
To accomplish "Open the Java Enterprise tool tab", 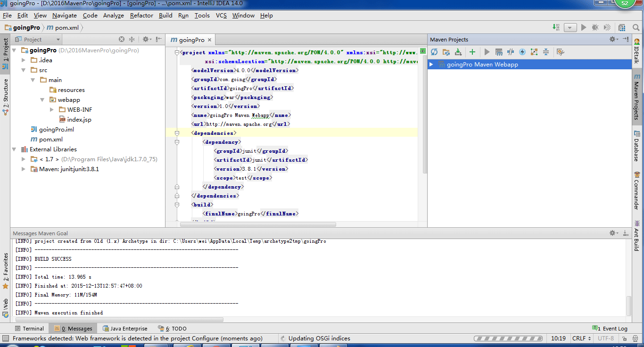I will click(125, 328).
